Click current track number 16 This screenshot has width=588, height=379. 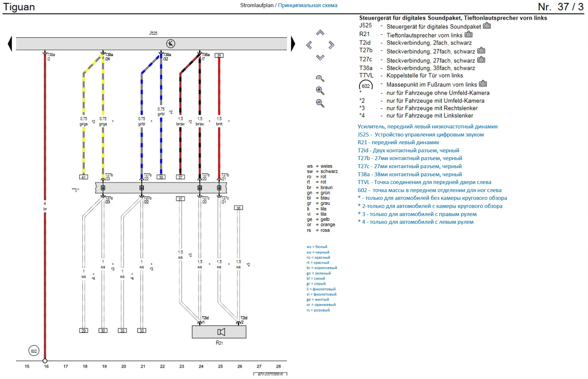click(46, 366)
